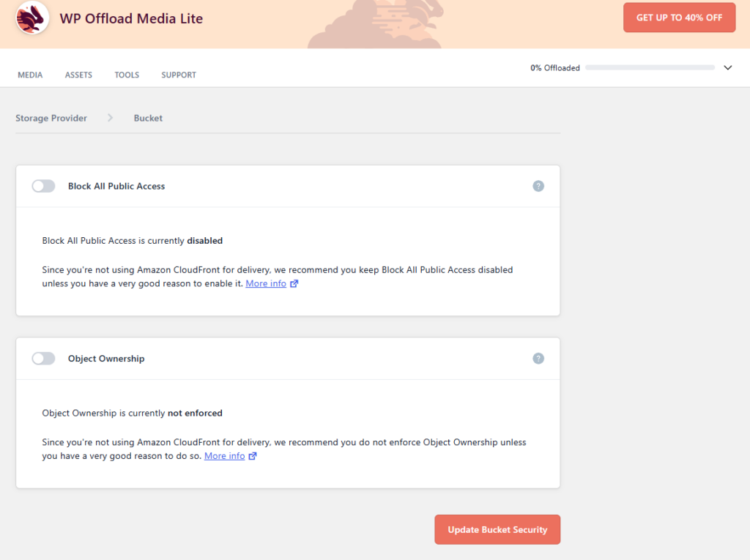Open More info link about Object Ownership
The image size is (750, 560).
[x=224, y=456]
